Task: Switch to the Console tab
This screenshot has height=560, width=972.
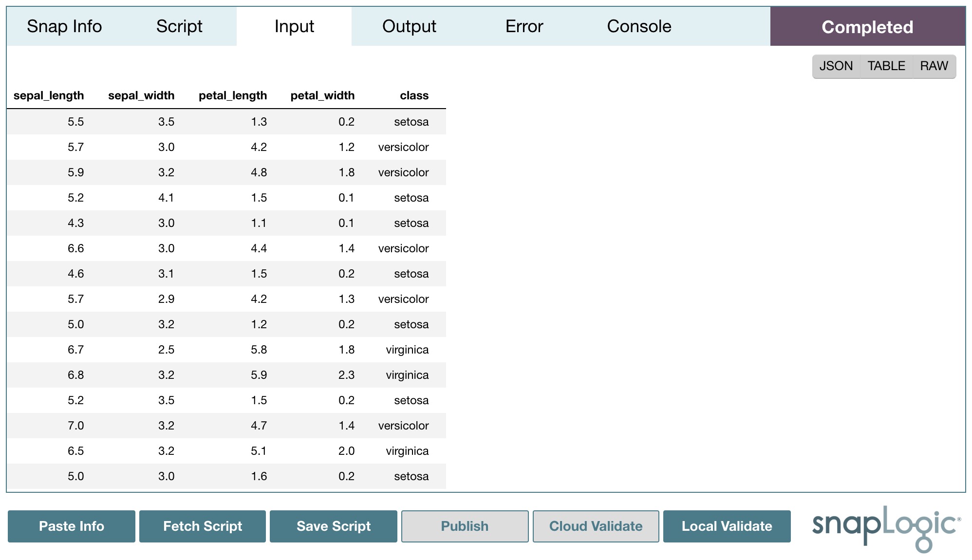Action: point(639,26)
